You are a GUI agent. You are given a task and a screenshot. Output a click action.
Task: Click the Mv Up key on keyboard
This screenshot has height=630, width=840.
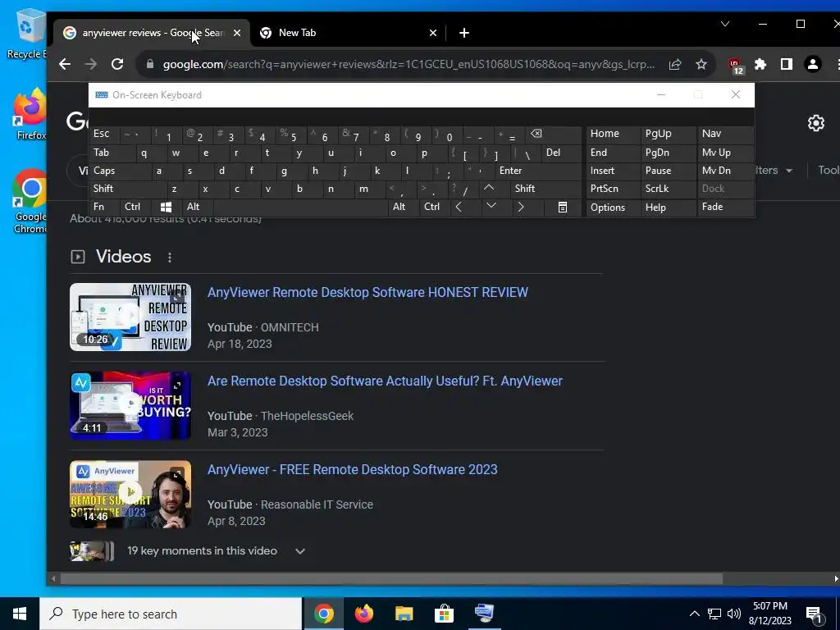coord(725,153)
